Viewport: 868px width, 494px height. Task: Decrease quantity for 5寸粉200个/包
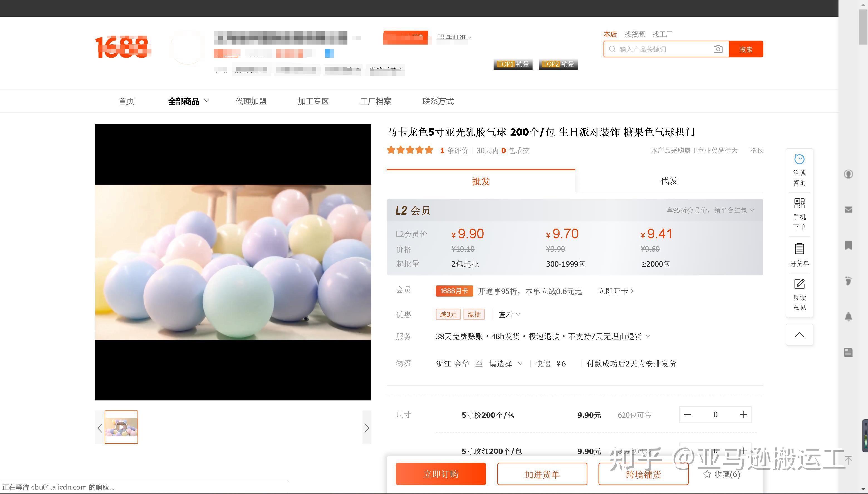tap(688, 415)
